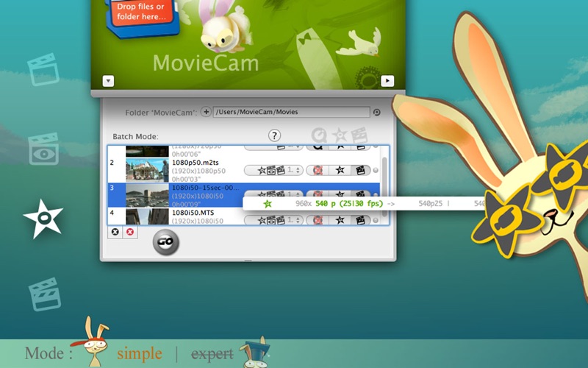
Task: Click the status dot of 1080p50.m2ts row
Action: (x=376, y=171)
